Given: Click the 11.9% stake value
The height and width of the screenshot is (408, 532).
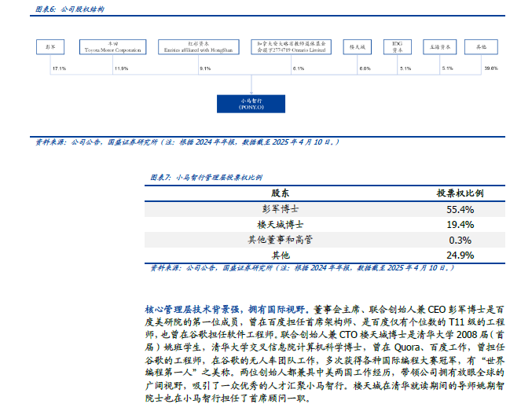Looking at the screenshot, I should point(121,68).
